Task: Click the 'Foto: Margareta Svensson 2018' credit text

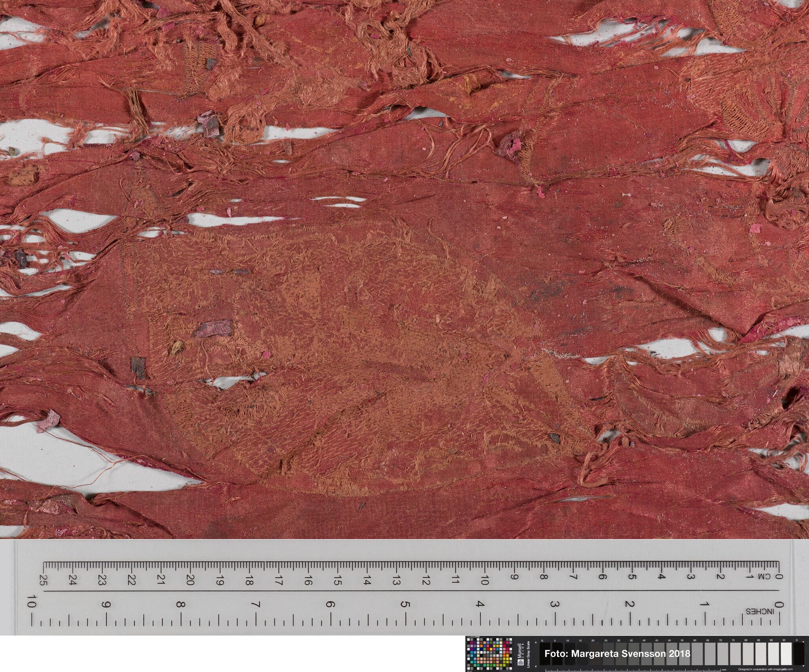Action: pyautogui.click(x=617, y=654)
